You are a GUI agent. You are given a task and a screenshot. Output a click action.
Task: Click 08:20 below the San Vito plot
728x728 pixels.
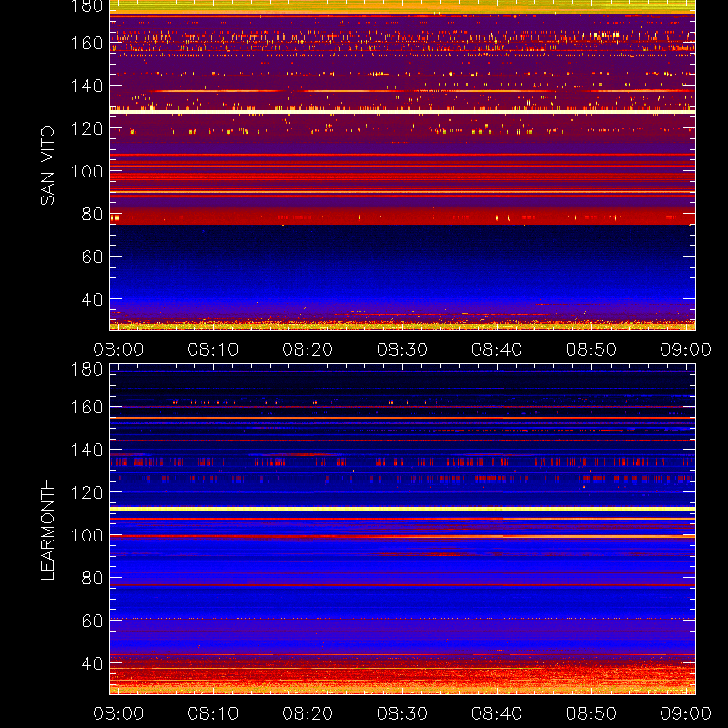[308, 349]
